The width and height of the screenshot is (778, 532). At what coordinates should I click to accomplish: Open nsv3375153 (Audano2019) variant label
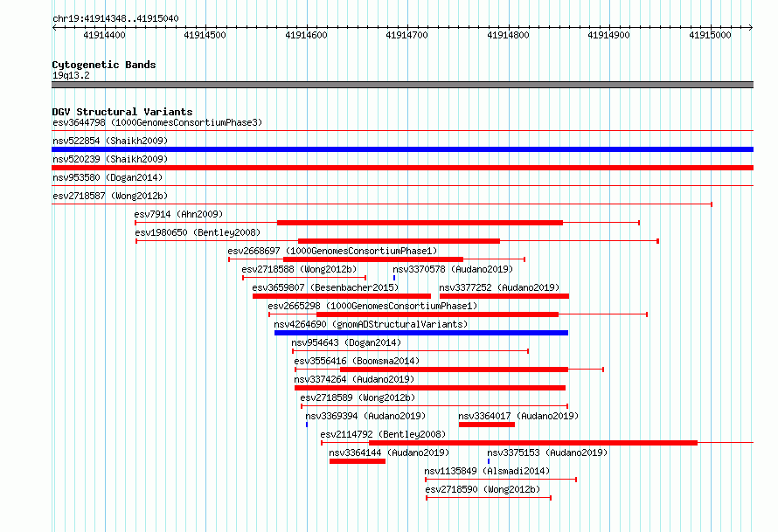point(547,453)
